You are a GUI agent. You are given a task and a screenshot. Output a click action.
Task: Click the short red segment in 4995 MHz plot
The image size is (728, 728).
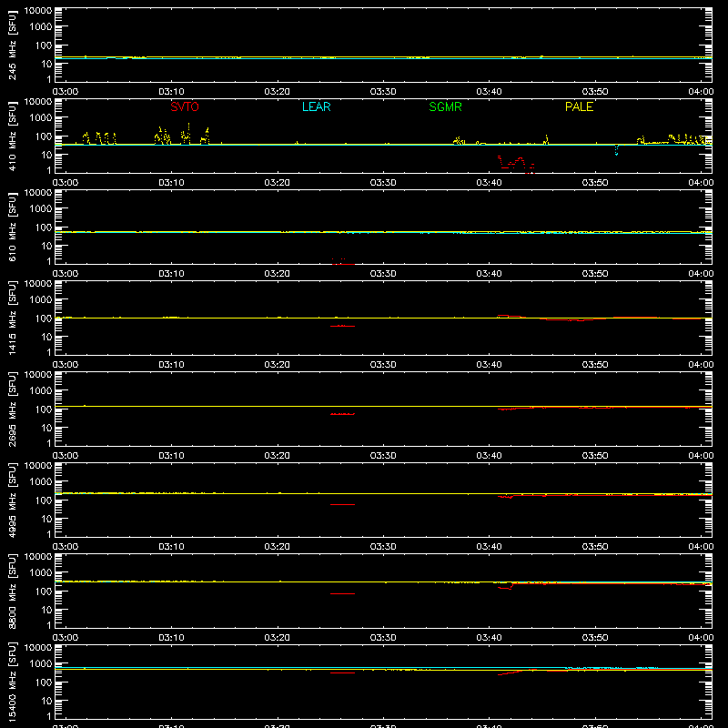click(x=343, y=505)
